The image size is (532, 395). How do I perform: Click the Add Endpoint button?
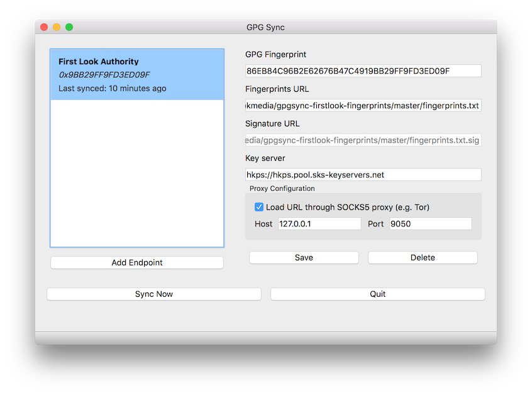pyautogui.click(x=137, y=263)
